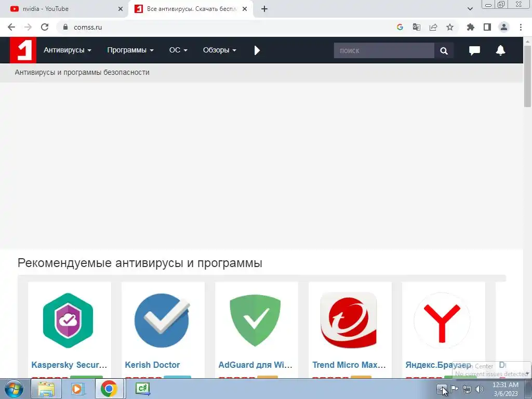Click the magnifier search button
Viewport: 532px width, 399px height.
pyautogui.click(x=444, y=50)
